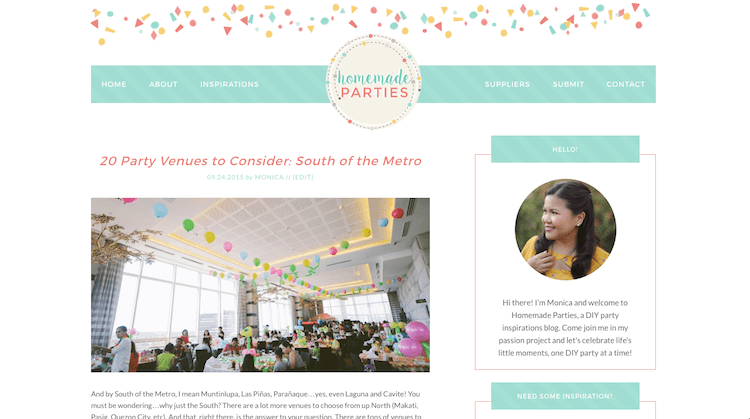The image size is (750, 419).
Task: Click the Homemade Parties circular logo
Action: [x=373, y=82]
